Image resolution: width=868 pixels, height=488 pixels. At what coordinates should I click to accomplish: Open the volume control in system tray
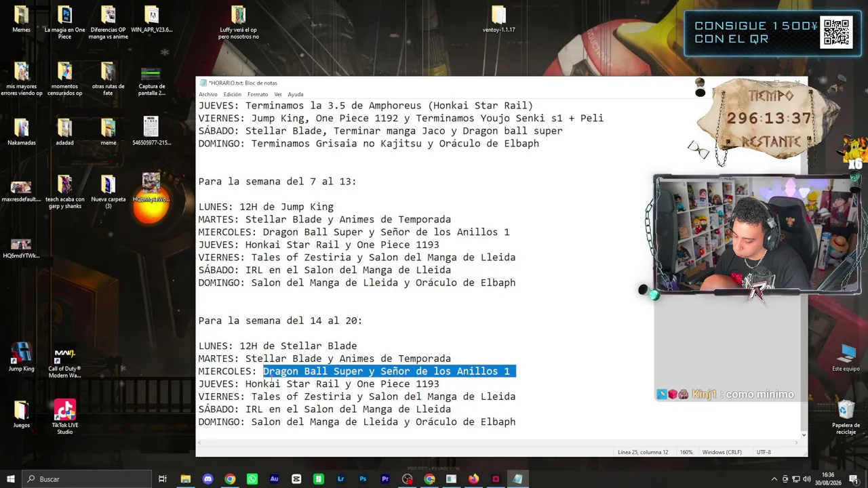807,479
